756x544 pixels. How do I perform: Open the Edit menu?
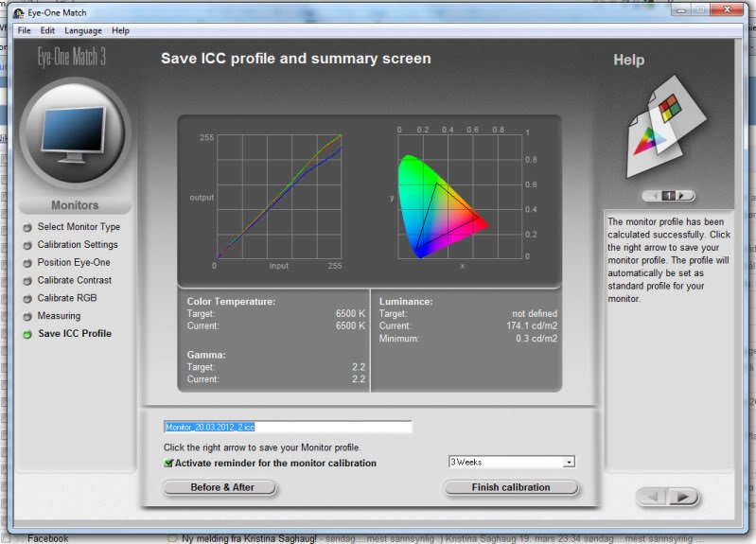47,30
